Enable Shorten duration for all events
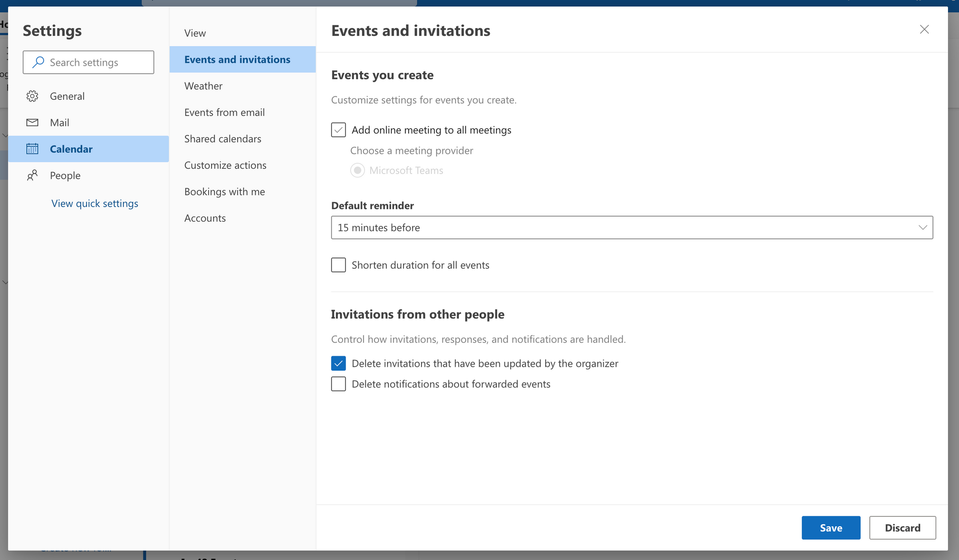 click(338, 265)
